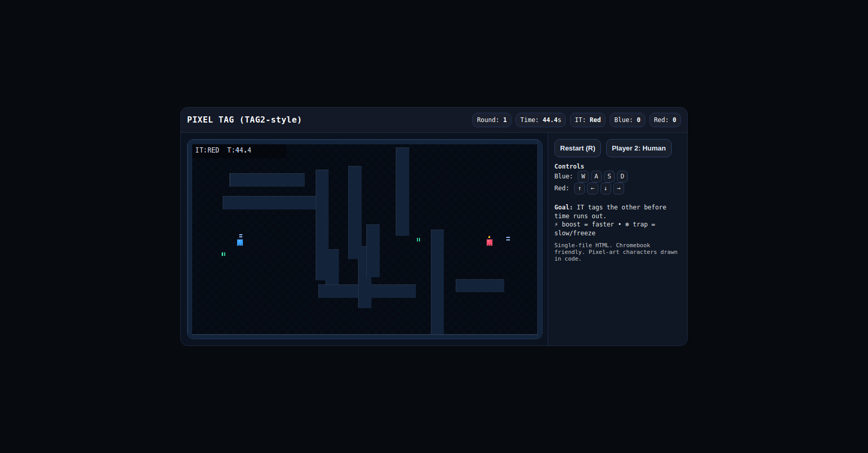Click the light-blue pickup right of red character

coord(508,239)
